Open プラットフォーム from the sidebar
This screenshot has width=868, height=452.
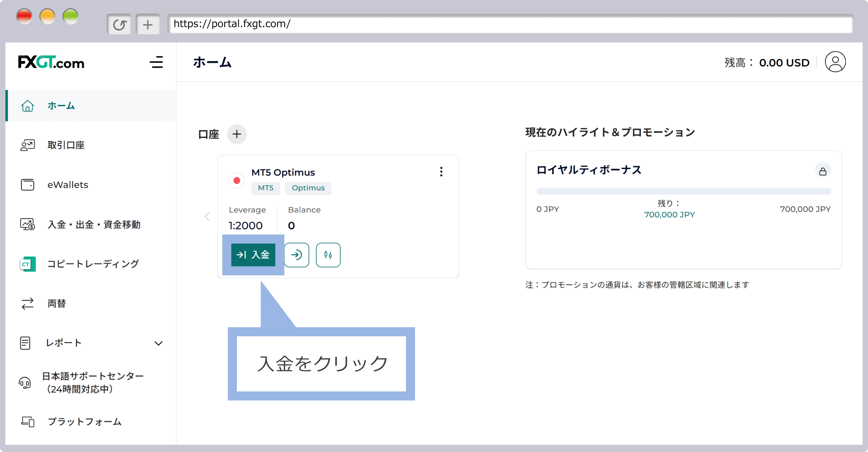pos(84,422)
